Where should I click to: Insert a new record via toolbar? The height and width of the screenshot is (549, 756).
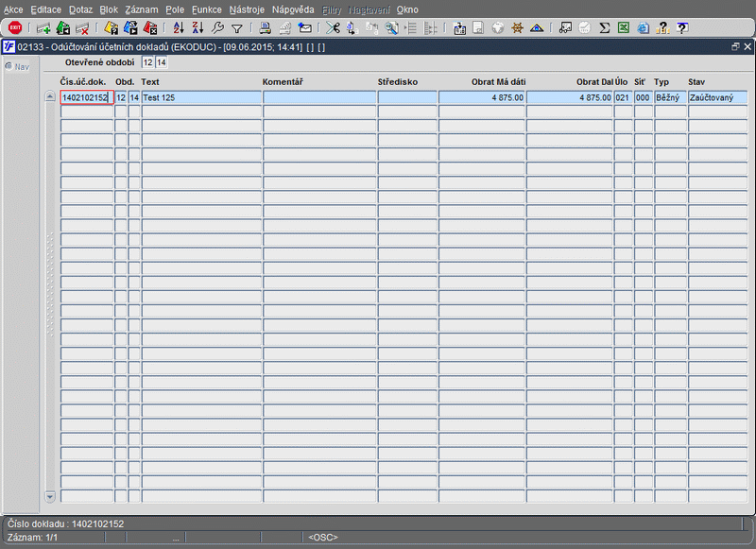point(43,28)
